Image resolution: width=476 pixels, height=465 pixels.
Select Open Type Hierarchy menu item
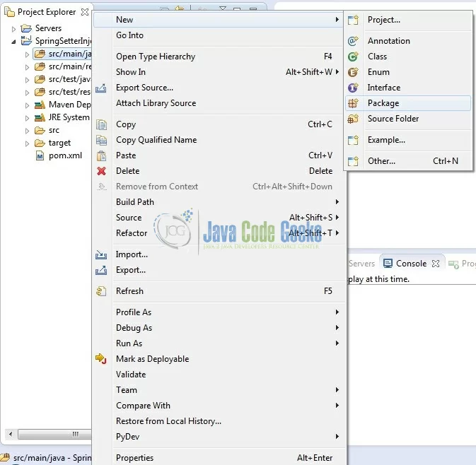(x=219, y=57)
